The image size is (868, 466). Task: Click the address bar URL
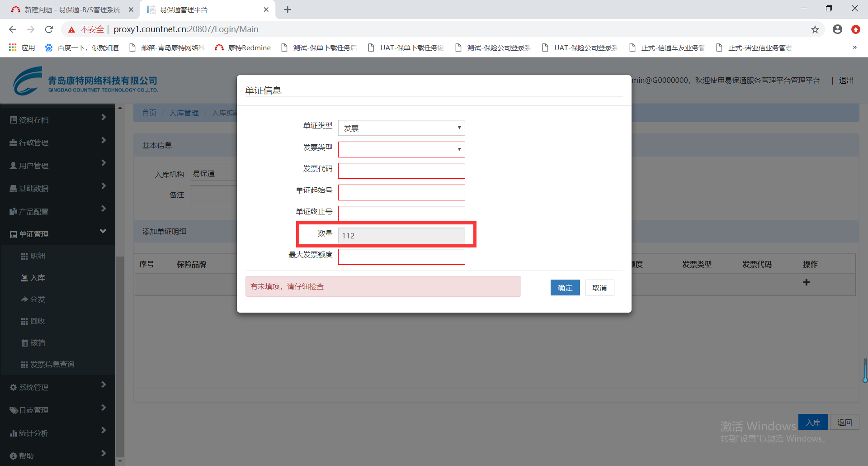pyautogui.click(x=186, y=29)
